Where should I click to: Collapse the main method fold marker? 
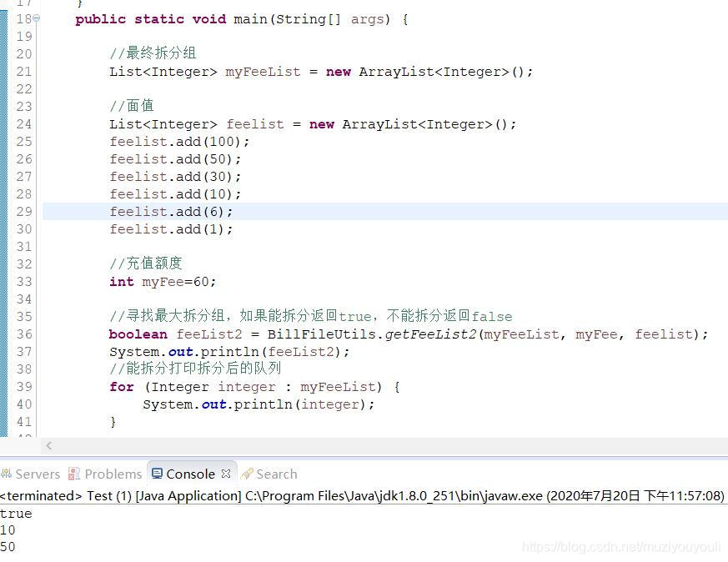point(36,18)
